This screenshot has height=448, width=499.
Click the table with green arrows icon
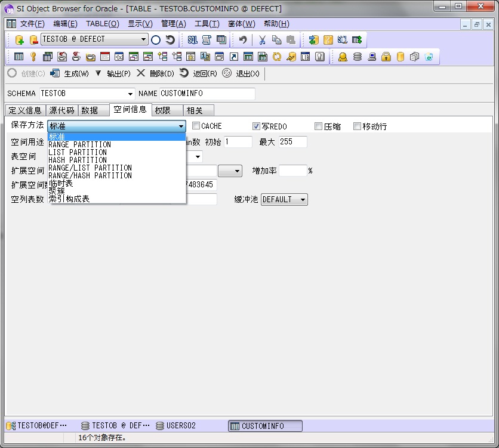357,40
